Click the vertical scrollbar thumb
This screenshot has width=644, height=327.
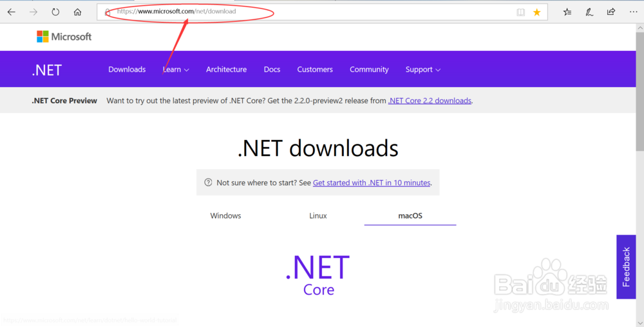(640, 92)
